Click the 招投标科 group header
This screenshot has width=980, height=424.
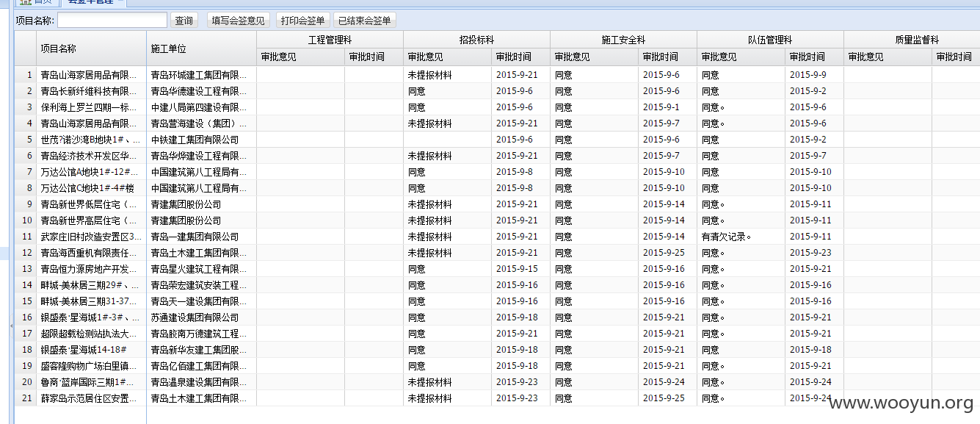pyautogui.click(x=476, y=40)
